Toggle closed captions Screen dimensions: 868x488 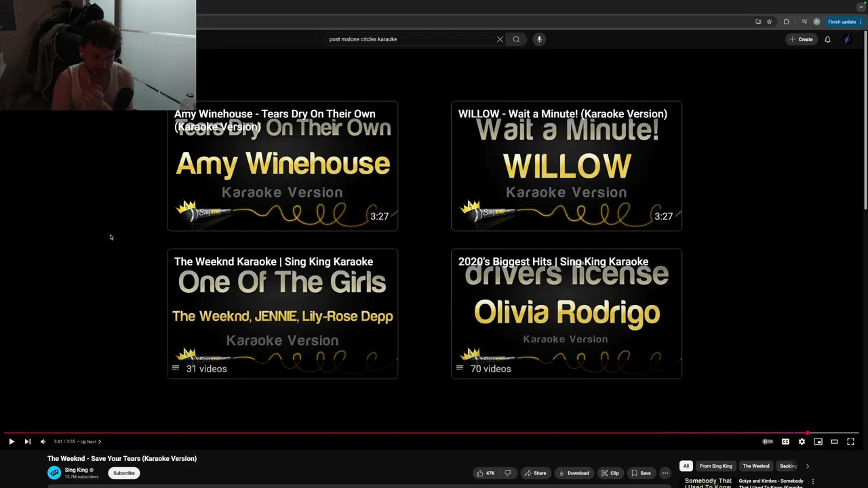tap(785, 441)
